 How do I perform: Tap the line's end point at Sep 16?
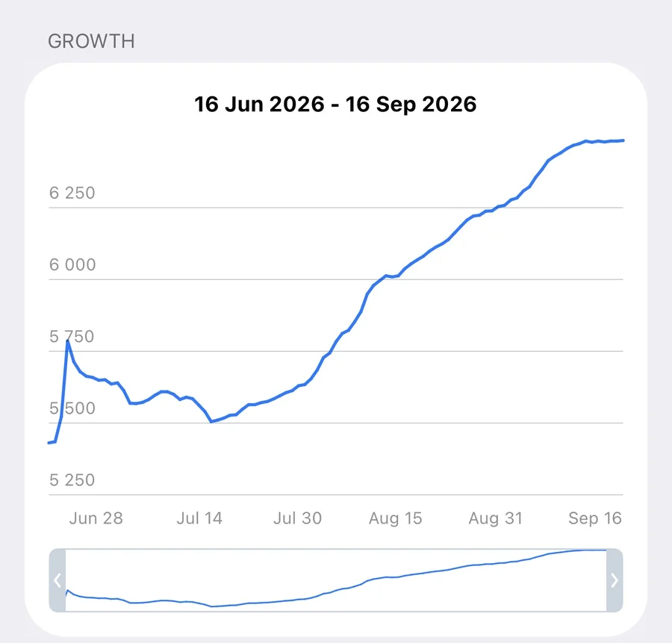(623, 140)
